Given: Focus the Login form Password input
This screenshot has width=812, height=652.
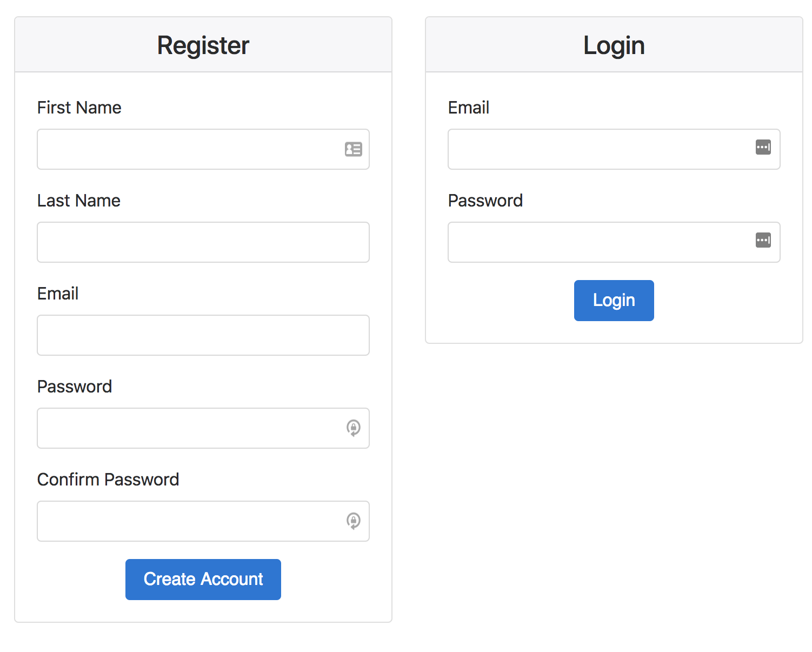Looking at the screenshot, I should click(x=614, y=242).
